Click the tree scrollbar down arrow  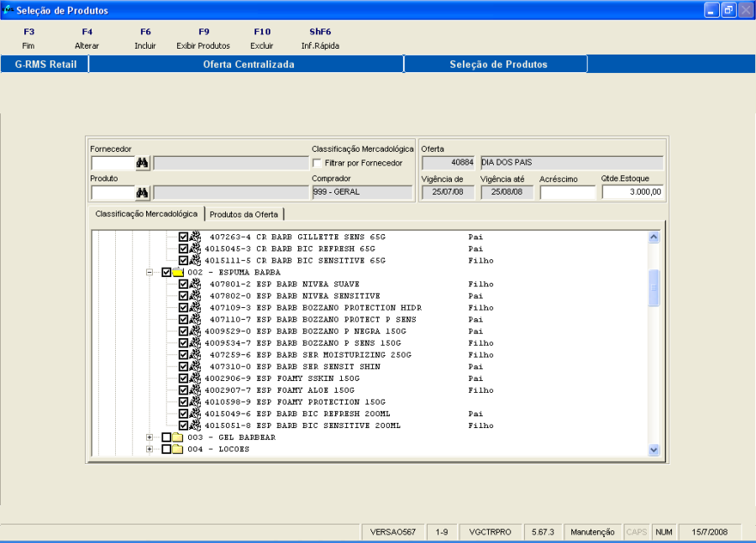tap(654, 450)
